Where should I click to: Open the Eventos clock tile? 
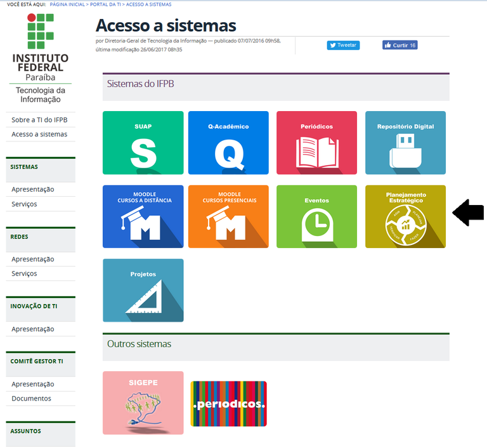click(316, 216)
